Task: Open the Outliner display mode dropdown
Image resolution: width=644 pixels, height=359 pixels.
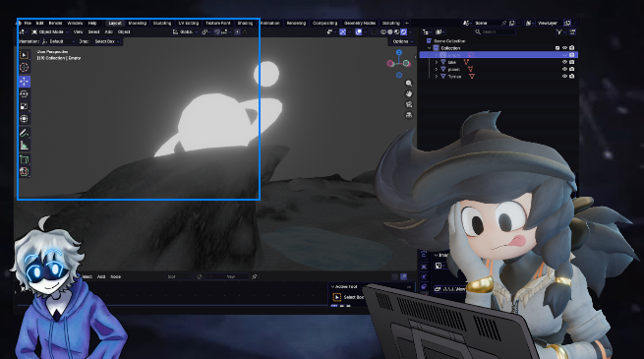Action: [x=427, y=31]
